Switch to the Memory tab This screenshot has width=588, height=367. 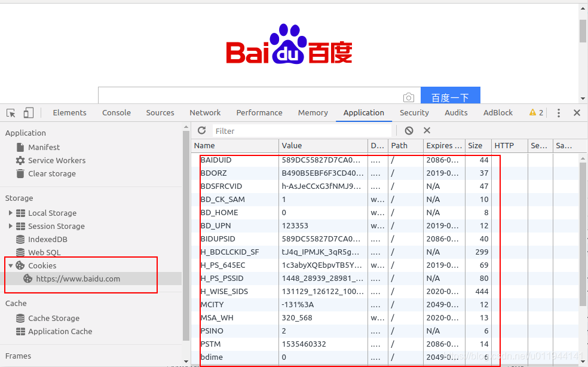point(313,112)
